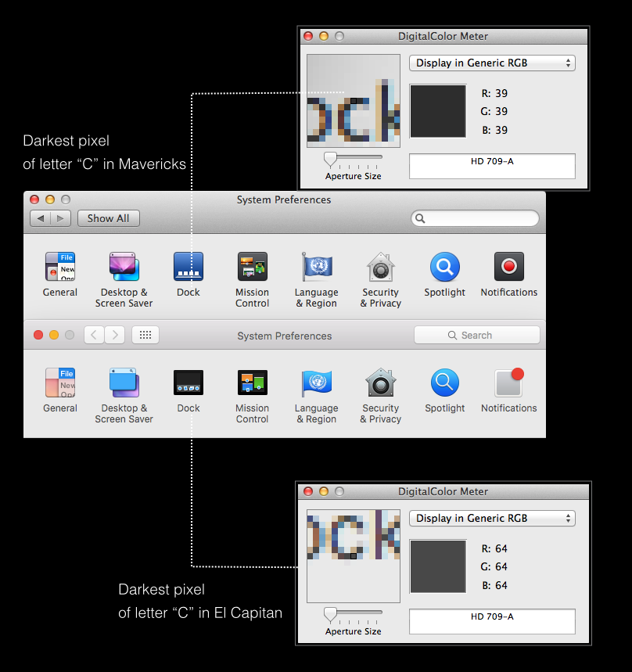Open Spotlight pane in Mavericks preferences window
This screenshot has width=632, height=672.
(x=445, y=266)
